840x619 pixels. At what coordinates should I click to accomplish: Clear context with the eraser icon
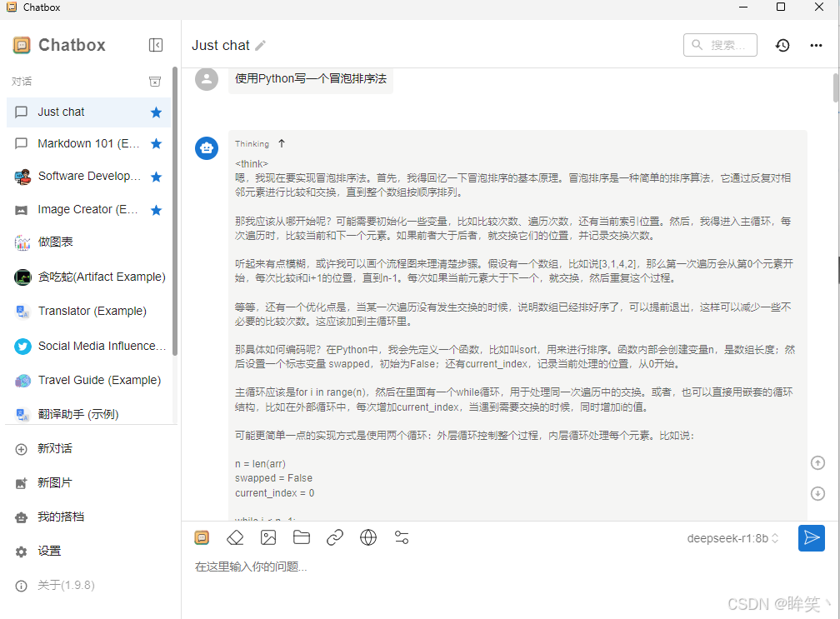coord(235,537)
